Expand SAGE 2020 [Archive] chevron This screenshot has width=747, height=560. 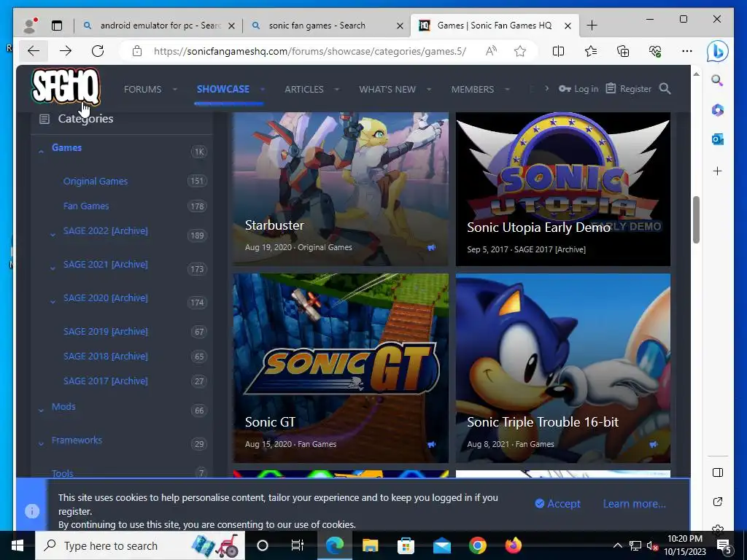click(x=53, y=301)
